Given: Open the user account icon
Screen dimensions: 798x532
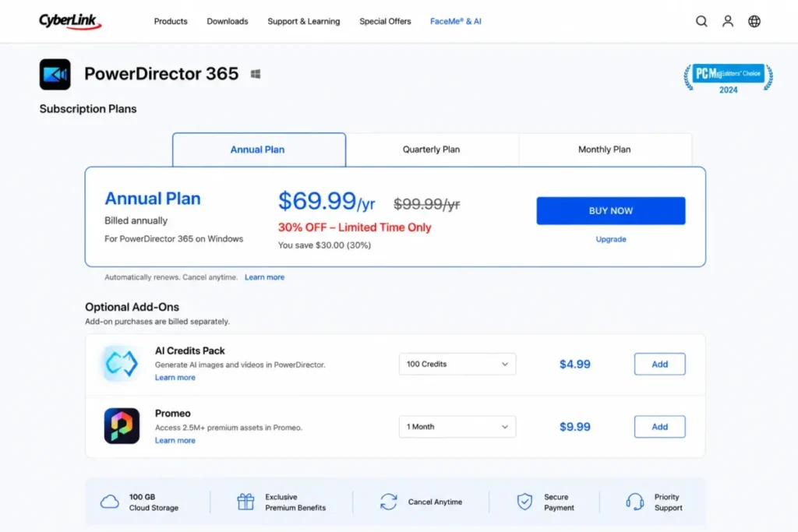Looking at the screenshot, I should (x=728, y=21).
